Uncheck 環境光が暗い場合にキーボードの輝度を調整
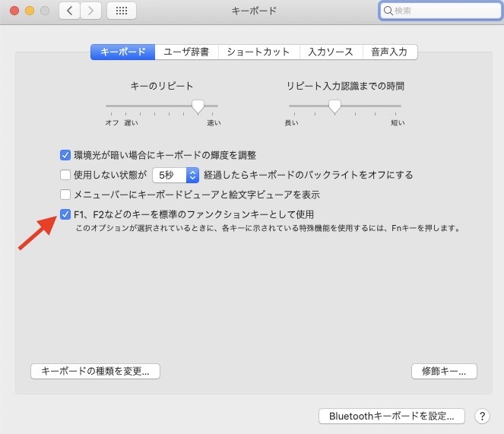The image size is (504, 434). [65, 155]
